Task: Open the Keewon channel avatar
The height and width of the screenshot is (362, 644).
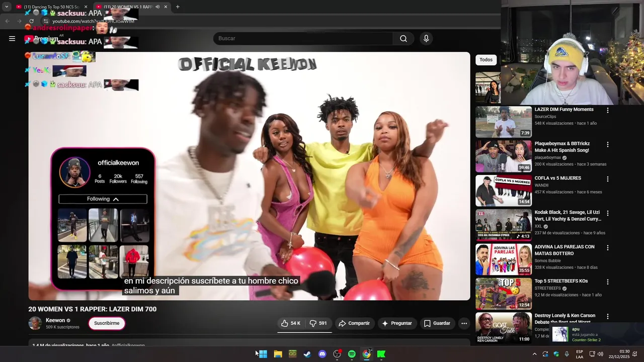Action: (x=35, y=323)
